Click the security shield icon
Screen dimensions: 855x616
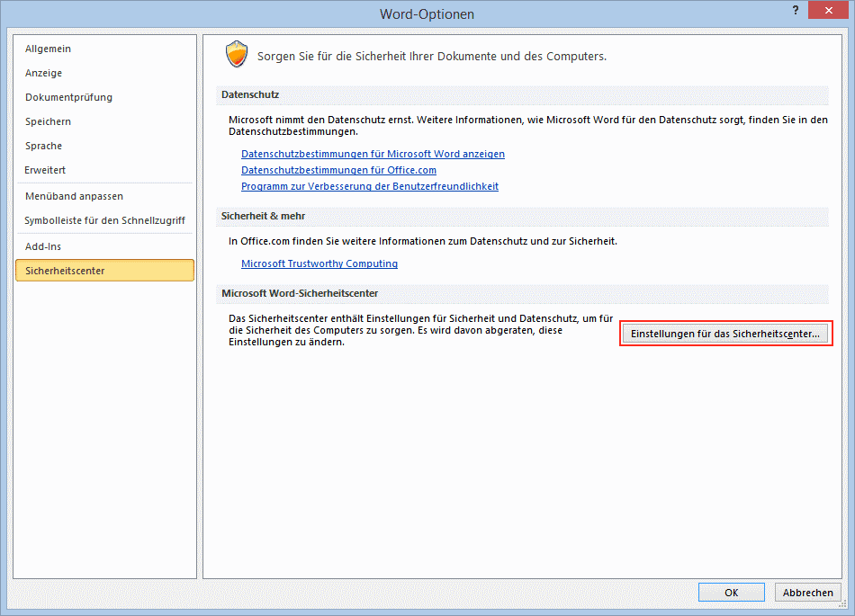coord(236,55)
